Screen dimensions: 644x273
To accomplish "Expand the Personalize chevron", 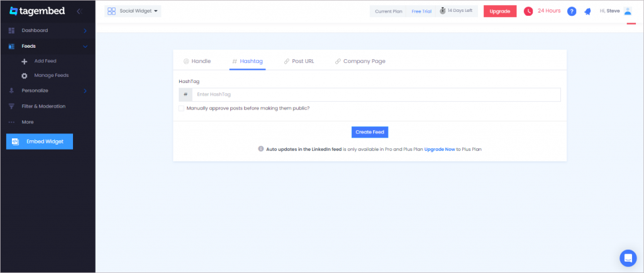I will pos(85,91).
